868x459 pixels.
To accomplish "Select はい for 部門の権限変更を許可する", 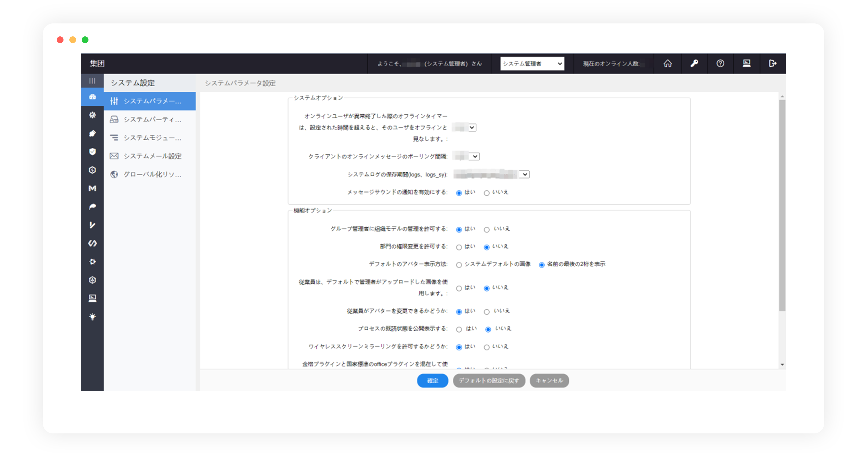I will pyautogui.click(x=459, y=247).
